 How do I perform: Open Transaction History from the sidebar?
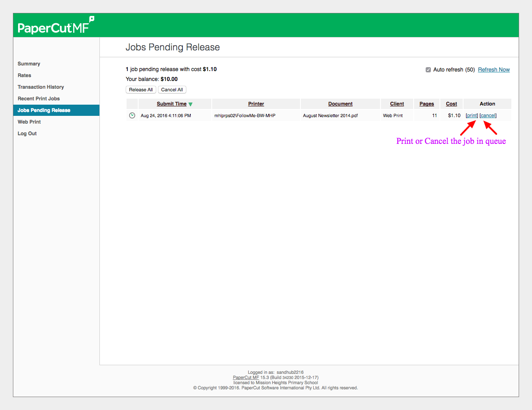tap(41, 87)
